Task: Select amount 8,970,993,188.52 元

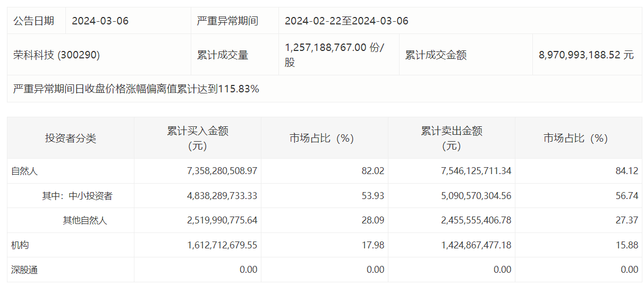Action: tap(586, 55)
